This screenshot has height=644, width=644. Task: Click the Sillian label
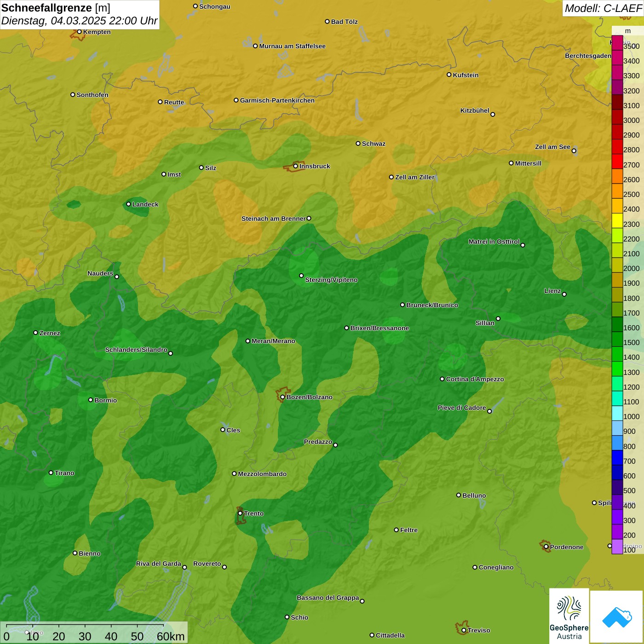point(485,323)
